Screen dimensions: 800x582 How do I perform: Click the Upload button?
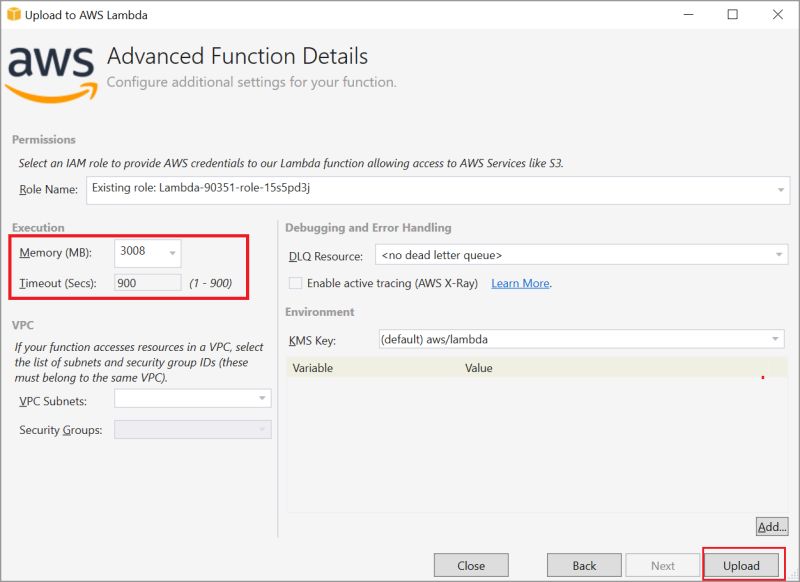pos(742,565)
